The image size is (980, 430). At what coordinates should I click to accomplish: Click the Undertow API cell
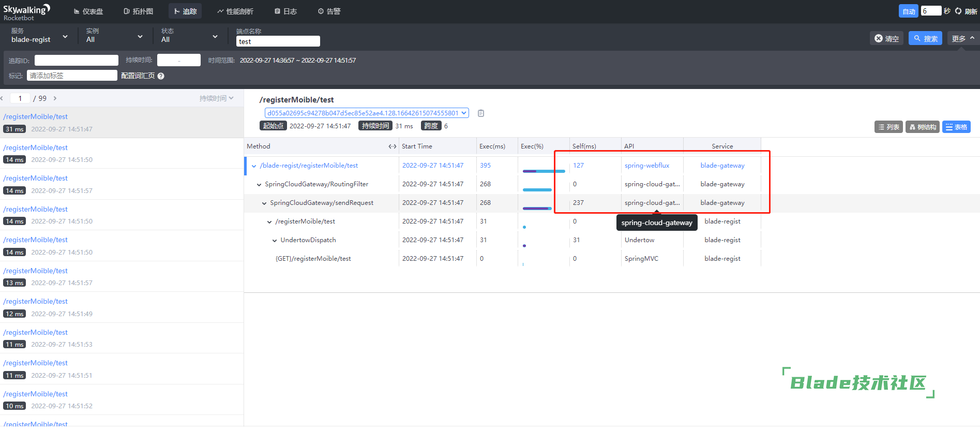[x=639, y=240]
